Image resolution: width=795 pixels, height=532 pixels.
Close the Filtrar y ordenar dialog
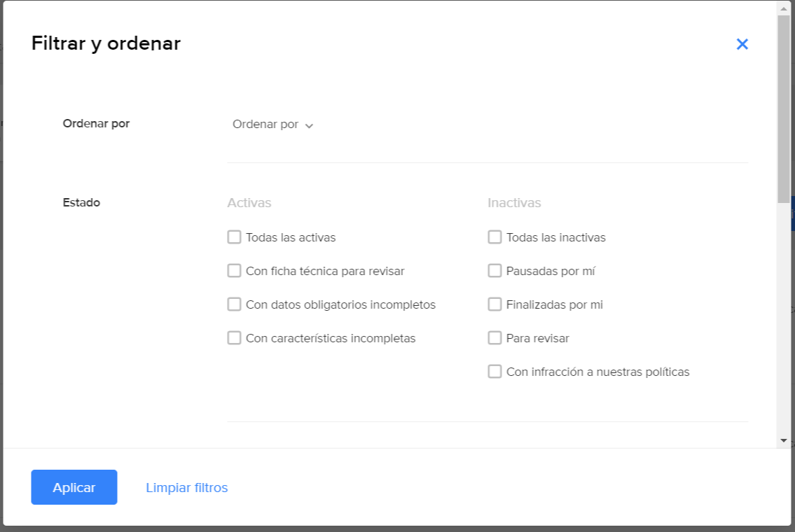[x=742, y=44]
